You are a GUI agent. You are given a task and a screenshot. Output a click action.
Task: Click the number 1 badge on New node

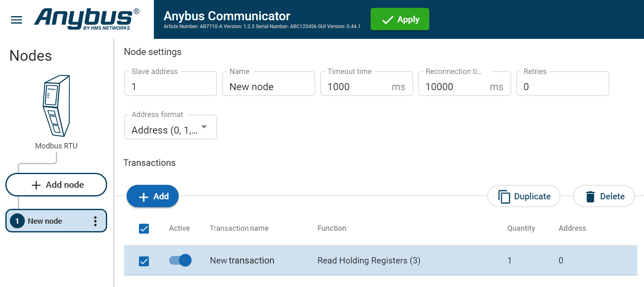click(x=17, y=220)
